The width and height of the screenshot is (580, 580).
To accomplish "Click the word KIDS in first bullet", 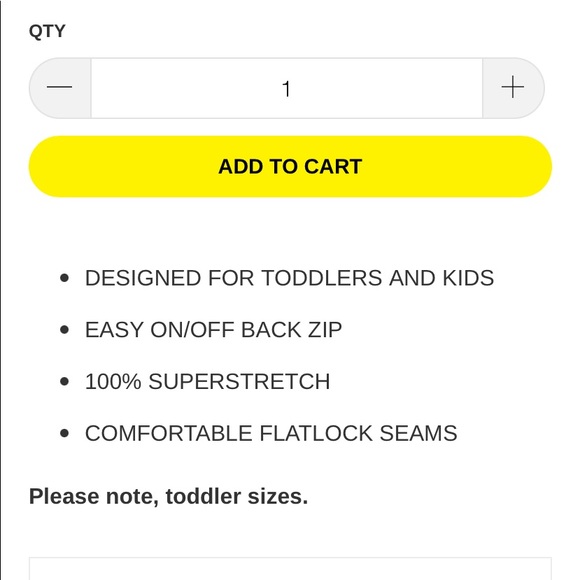I will (468, 278).
